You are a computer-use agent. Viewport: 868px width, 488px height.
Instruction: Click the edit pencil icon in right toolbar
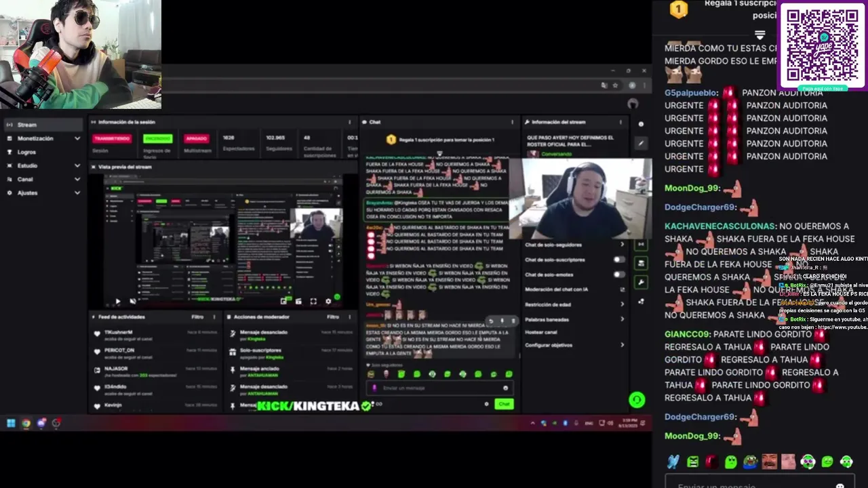pyautogui.click(x=641, y=143)
